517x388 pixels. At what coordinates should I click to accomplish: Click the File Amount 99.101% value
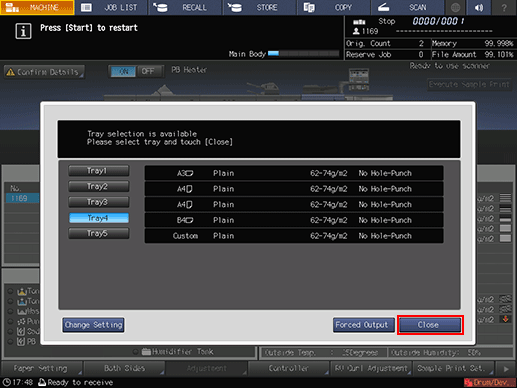[x=499, y=54]
